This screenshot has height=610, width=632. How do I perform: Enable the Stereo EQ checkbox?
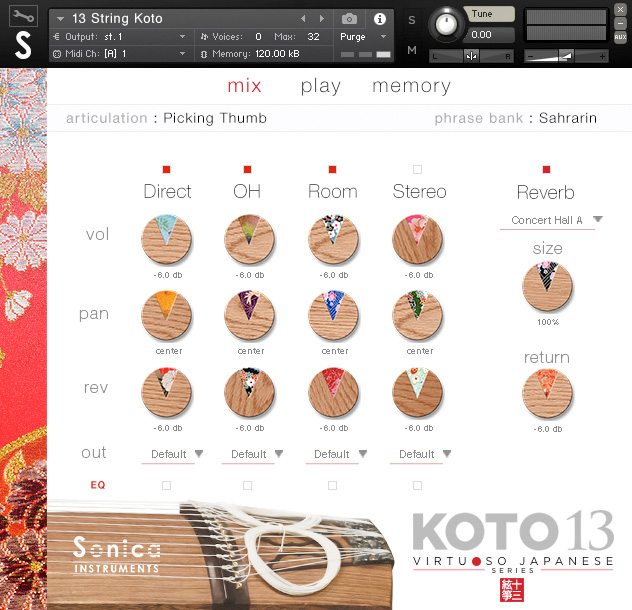tap(418, 485)
